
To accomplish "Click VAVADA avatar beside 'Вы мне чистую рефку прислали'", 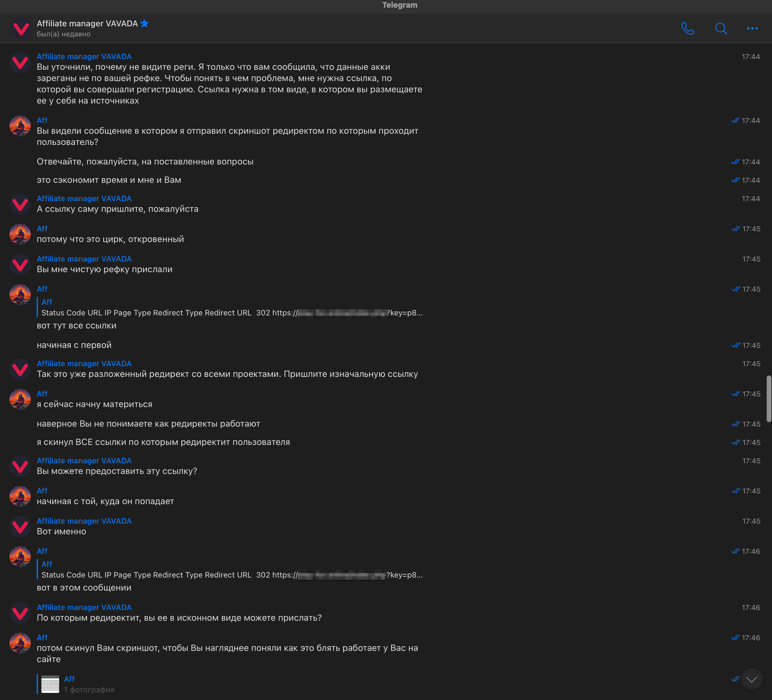I will point(20,264).
